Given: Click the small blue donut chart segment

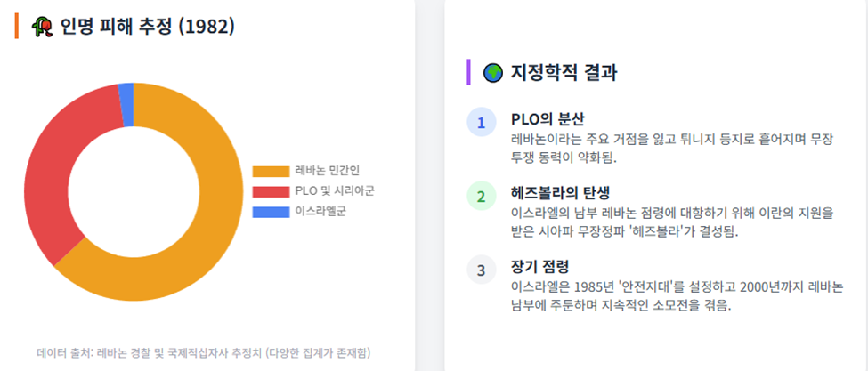Looking at the screenshot, I should pyautogui.click(x=126, y=105).
